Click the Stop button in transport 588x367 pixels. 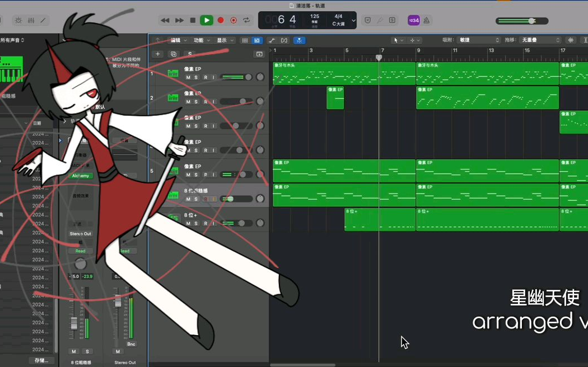pyautogui.click(x=193, y=20)
